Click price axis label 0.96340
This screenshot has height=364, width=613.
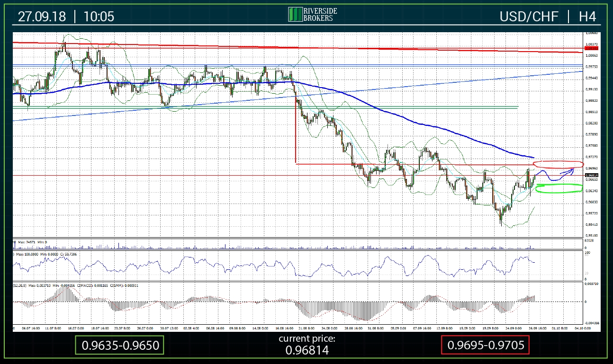[592, 191]
